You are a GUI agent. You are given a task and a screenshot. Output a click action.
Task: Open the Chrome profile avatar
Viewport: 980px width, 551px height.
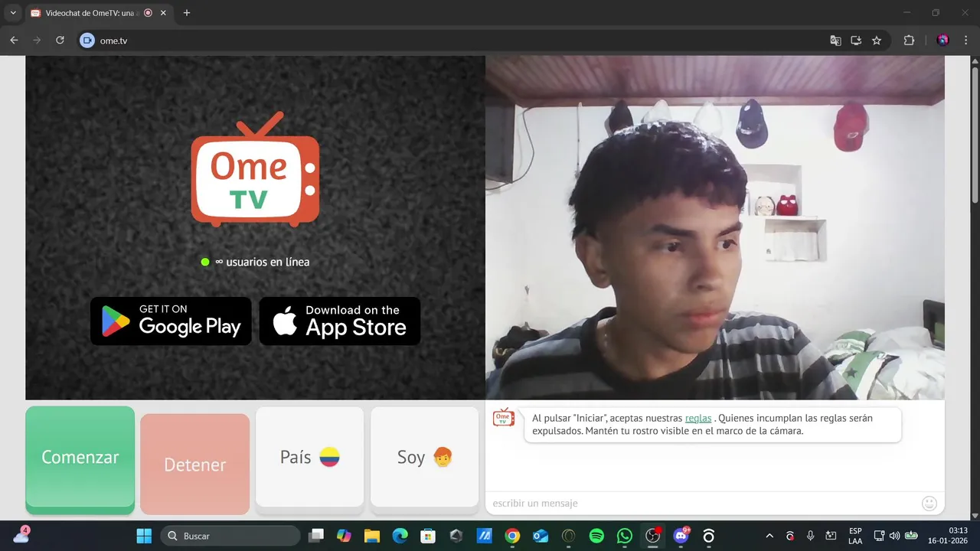[943, 41]
